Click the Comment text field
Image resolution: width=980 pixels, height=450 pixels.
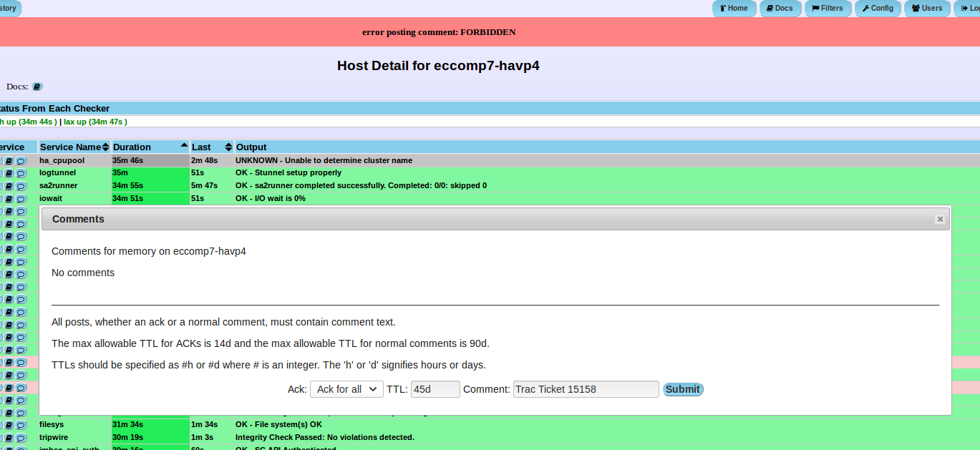point(586,389)
